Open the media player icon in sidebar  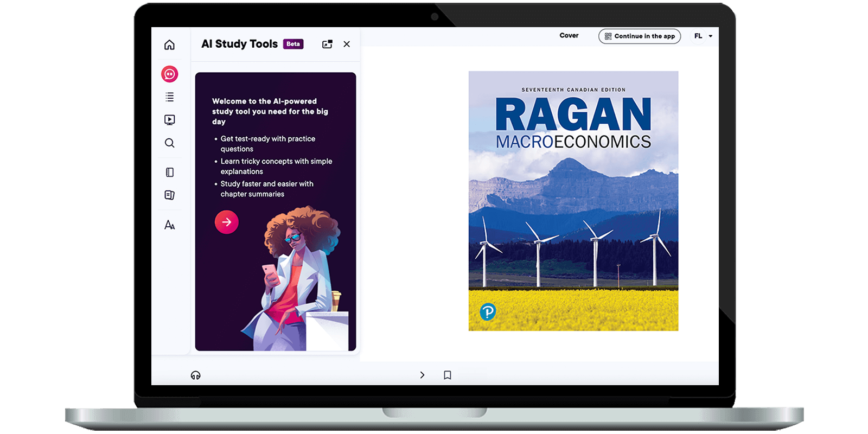[x=170, y=120]
